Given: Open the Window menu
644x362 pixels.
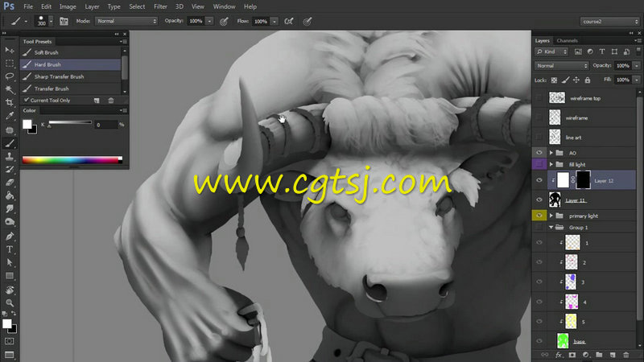Looking at the screenshot, I should click(x=224, y=6).
